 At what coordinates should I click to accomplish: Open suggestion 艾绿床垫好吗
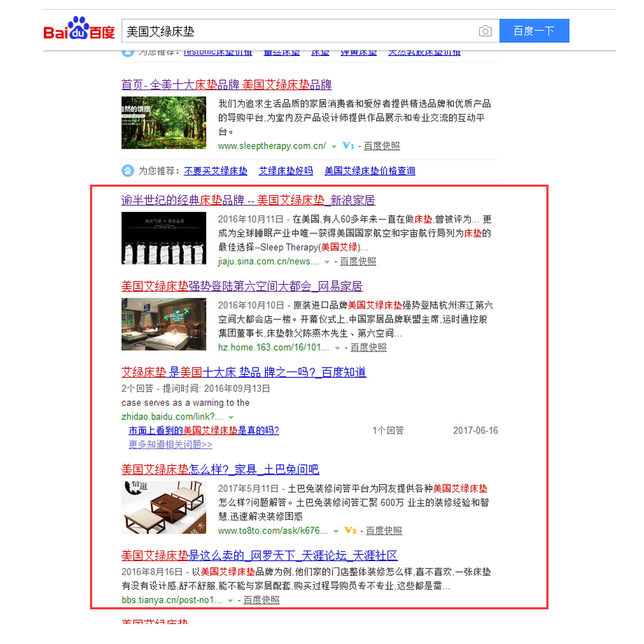click(286, 171)
